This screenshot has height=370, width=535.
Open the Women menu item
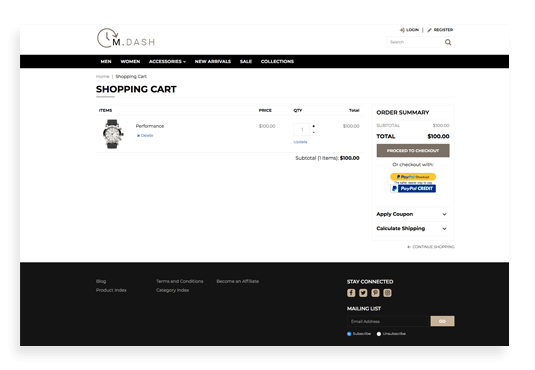tap(130, 61)
